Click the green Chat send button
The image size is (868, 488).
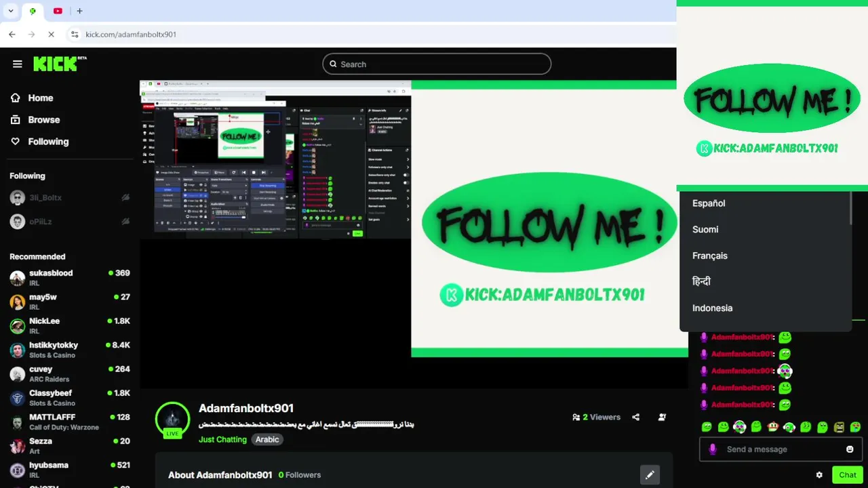tap(848, 474)
